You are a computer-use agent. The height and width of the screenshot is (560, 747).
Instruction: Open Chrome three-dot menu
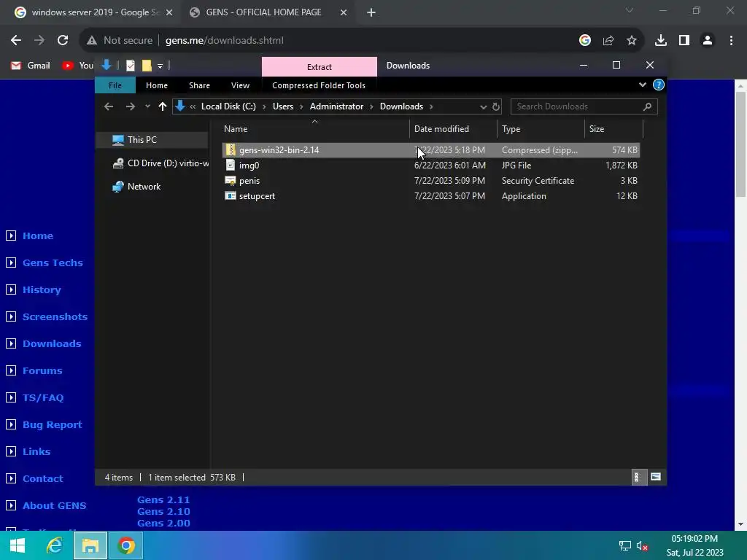[x=731, y=41]
